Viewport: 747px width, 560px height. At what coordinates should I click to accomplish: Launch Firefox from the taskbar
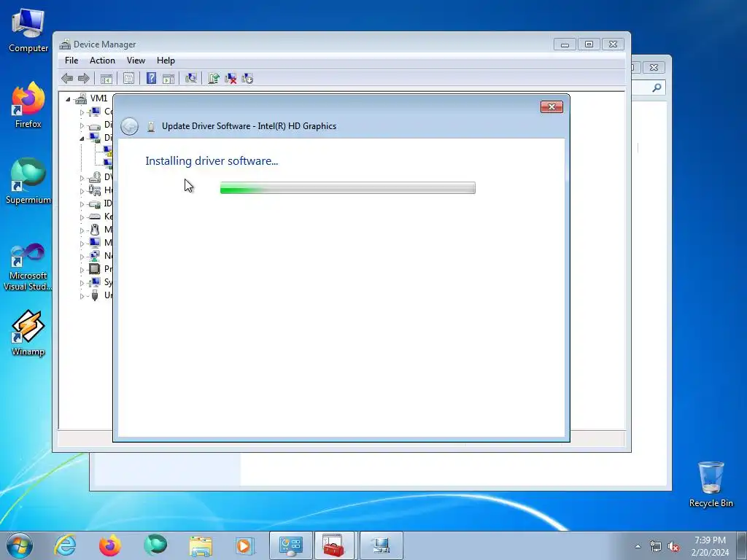coord(110,545)
